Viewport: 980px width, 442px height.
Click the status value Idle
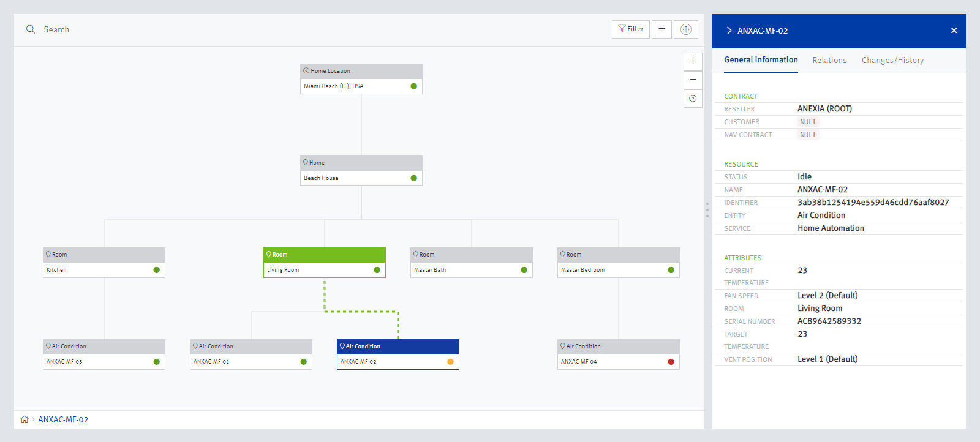804,177
